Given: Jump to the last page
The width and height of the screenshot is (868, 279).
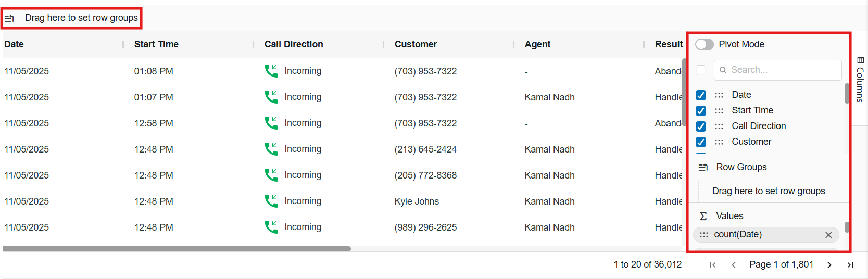Looking at the screenshot, I should pyautogui.click(x=850, y=265).
